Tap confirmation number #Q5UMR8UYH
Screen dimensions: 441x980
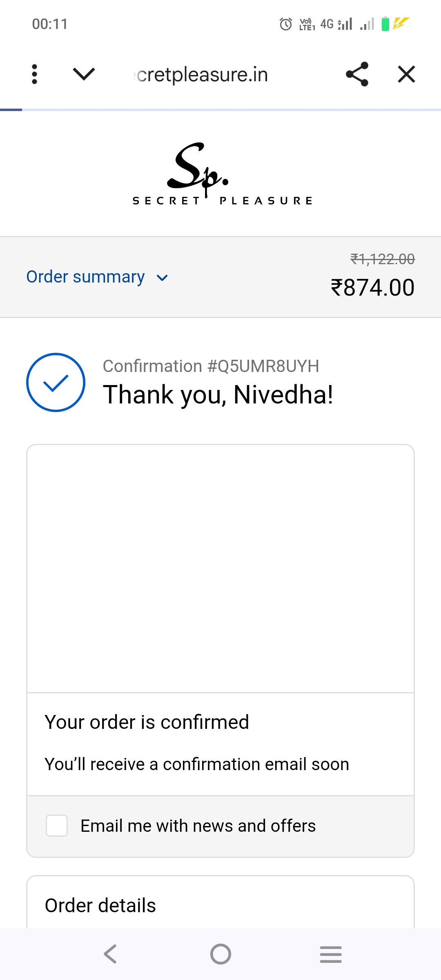pyautogui.click(x=211, y=366)
